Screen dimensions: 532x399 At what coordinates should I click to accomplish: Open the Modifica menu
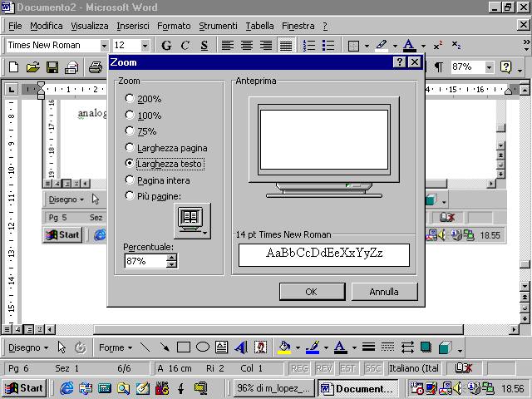point(47,26)
